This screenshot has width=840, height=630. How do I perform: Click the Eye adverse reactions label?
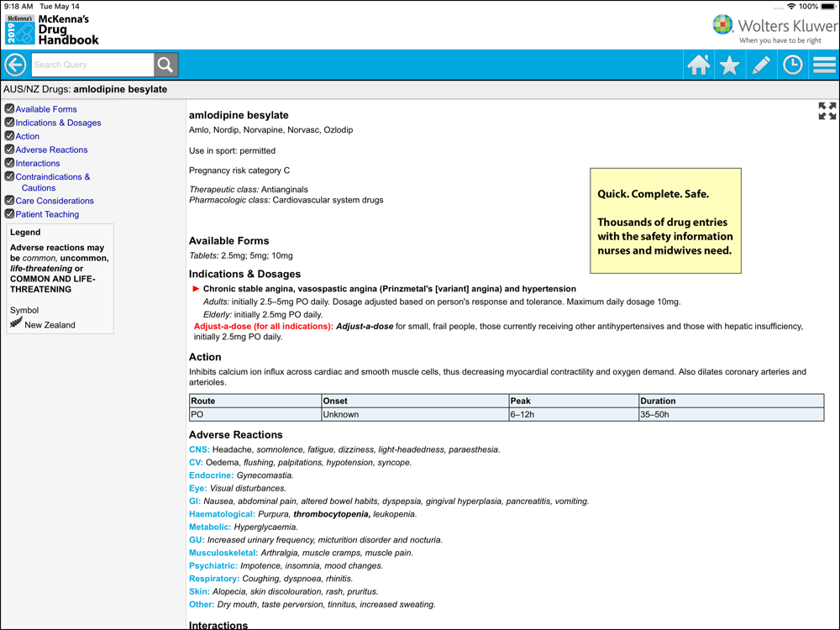click(x=198, y=488)
